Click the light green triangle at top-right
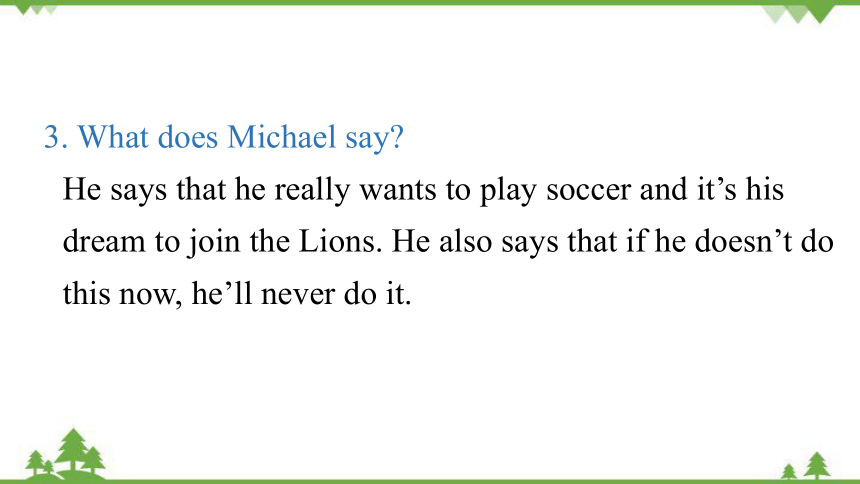The image size is (860, 484). [x=775, y=13]
